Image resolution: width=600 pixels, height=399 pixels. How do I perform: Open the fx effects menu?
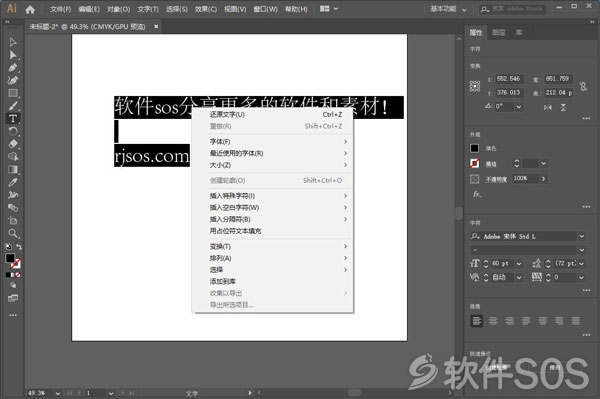(476, 194)
